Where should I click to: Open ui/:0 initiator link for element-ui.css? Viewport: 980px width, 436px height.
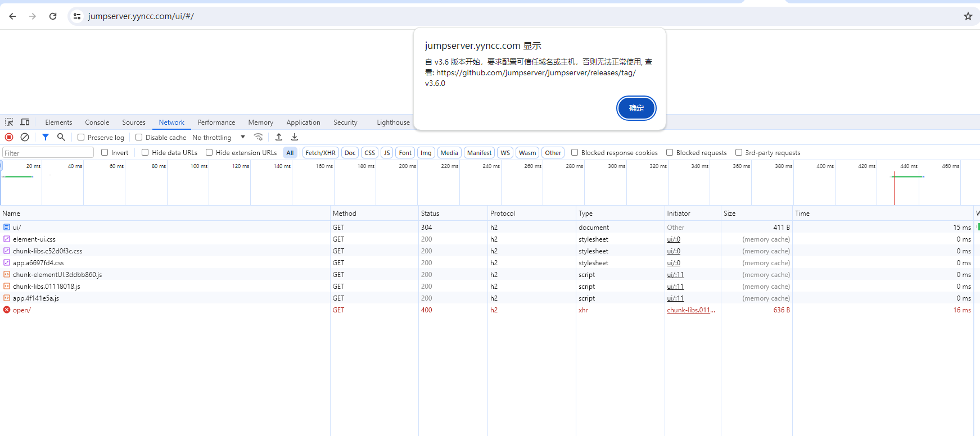(x=674, y=239)
